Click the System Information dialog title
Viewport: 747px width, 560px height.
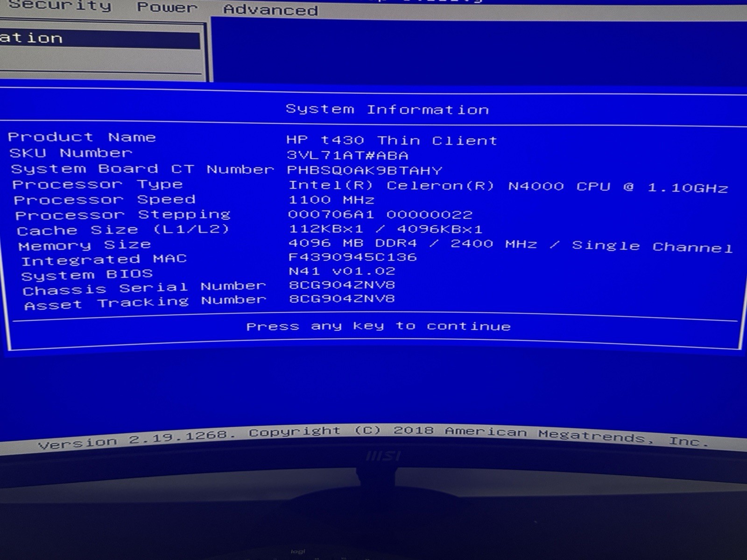pyautogui.click(x=387, y=110)
